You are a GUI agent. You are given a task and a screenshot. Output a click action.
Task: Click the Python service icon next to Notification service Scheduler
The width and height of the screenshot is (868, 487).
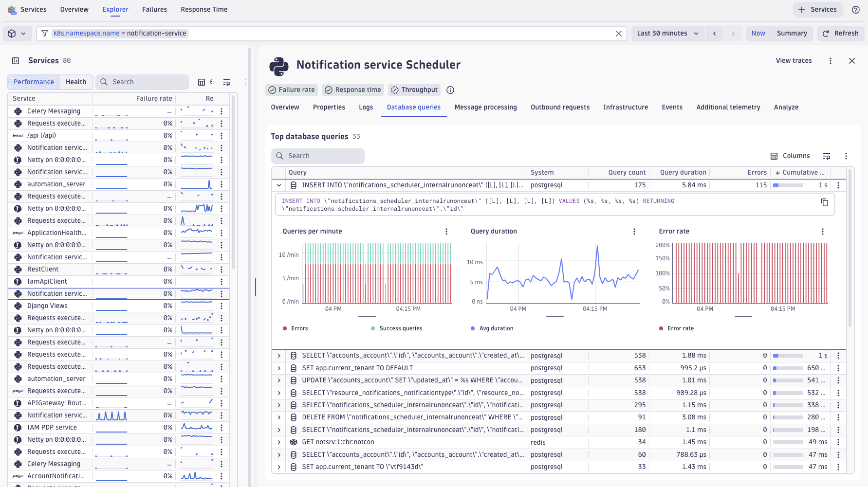279,65
